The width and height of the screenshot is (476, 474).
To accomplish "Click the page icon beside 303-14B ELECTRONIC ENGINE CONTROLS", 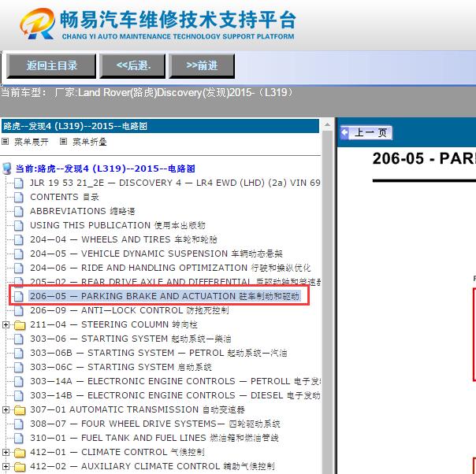I will 19,396.
